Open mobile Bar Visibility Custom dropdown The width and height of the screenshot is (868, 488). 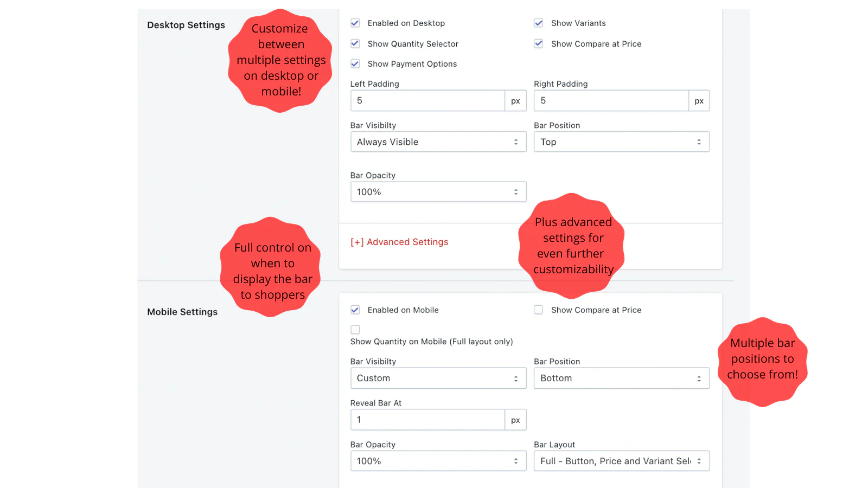point(438,378)
